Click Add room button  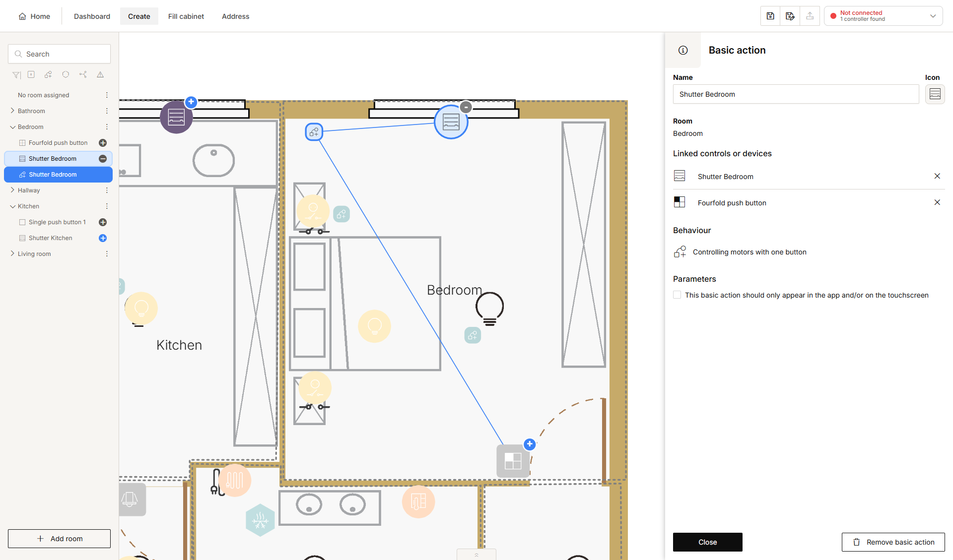59,539
